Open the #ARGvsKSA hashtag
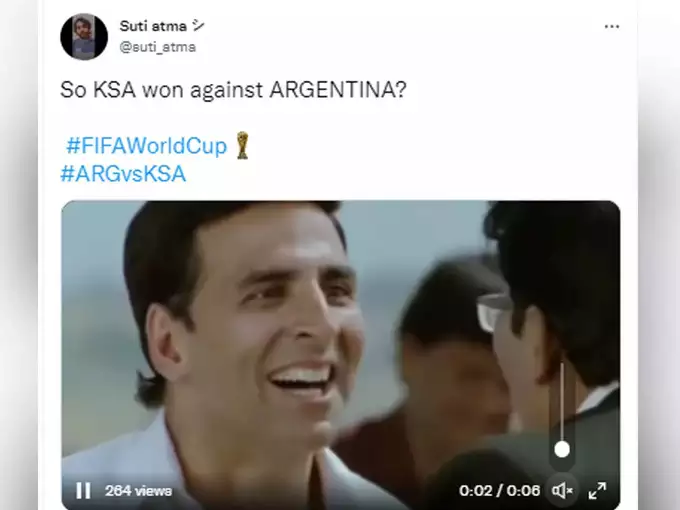Screen dimensions: 680x510 tap(123, 173)
